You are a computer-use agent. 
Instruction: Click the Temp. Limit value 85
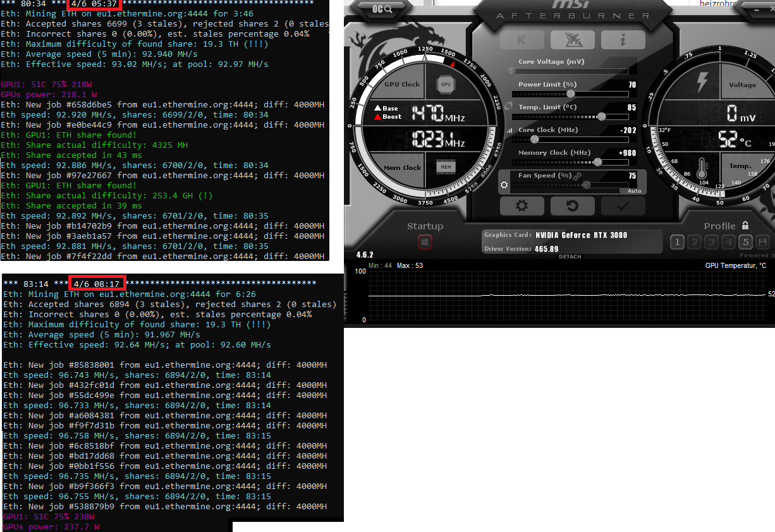coord(632,107)
